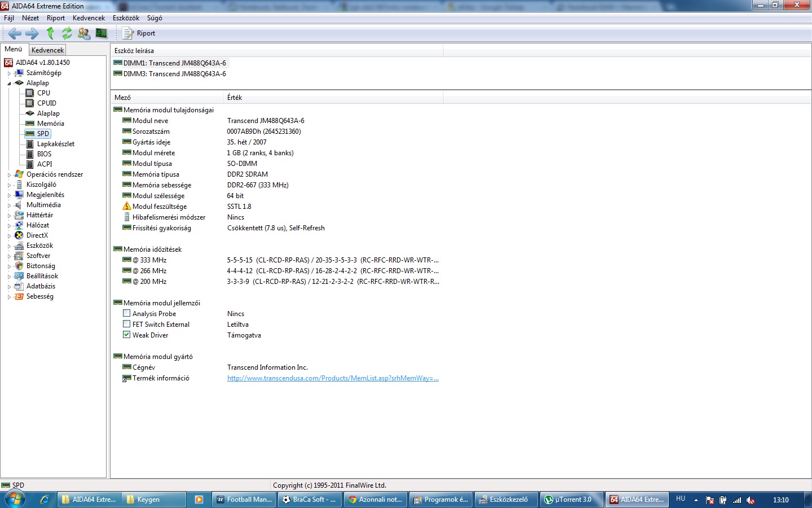812x508 pixels.
Task: Click the Érték column header
Action: click(x=333, y=98)
